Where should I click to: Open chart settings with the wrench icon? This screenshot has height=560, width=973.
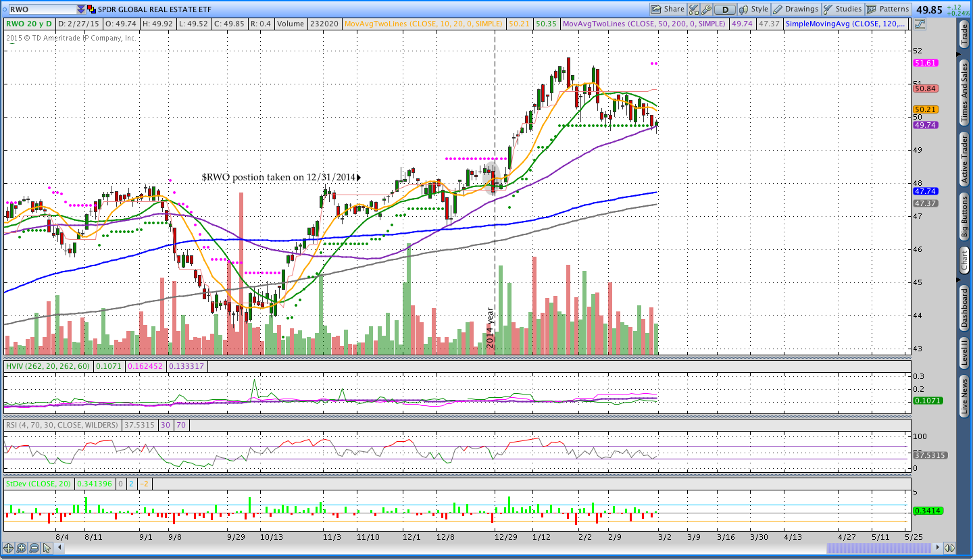pyautogui.click(x=706, y=9)
